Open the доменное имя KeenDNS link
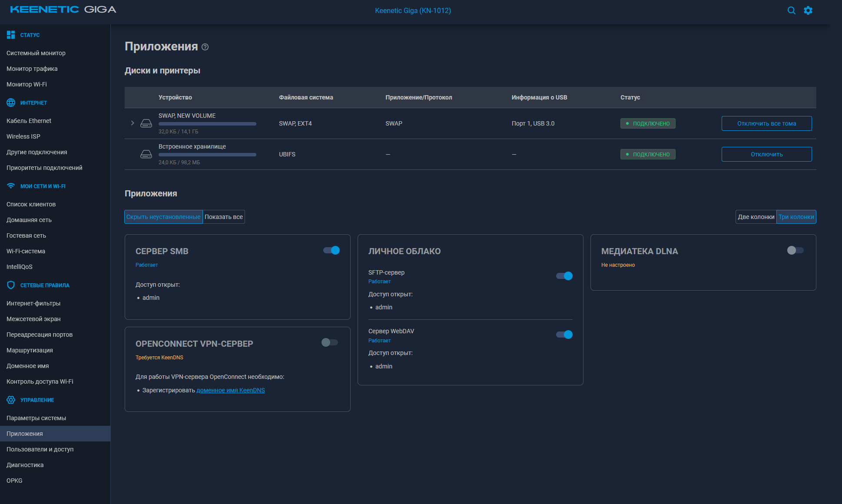Screen dimensions: 842x504 click(x=230, y=390)
